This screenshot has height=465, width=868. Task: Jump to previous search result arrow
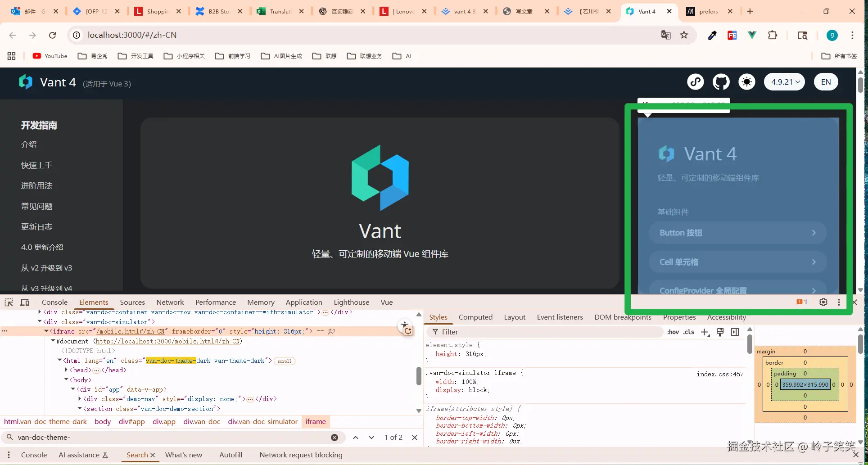pyautogui.click(x=356, y=438)
